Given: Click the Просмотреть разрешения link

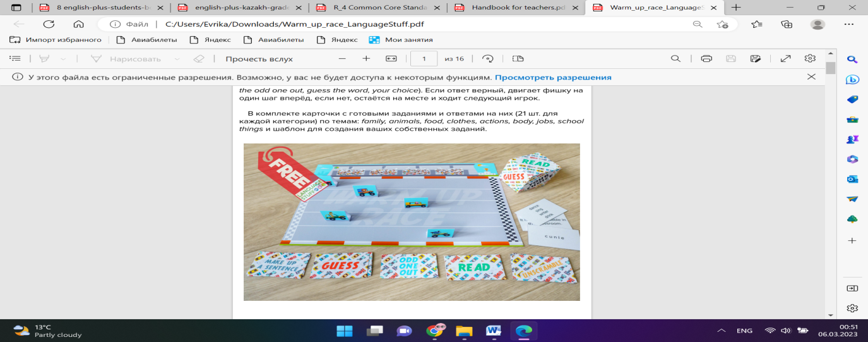Looking at the screenshot, I should coord(553,77).
